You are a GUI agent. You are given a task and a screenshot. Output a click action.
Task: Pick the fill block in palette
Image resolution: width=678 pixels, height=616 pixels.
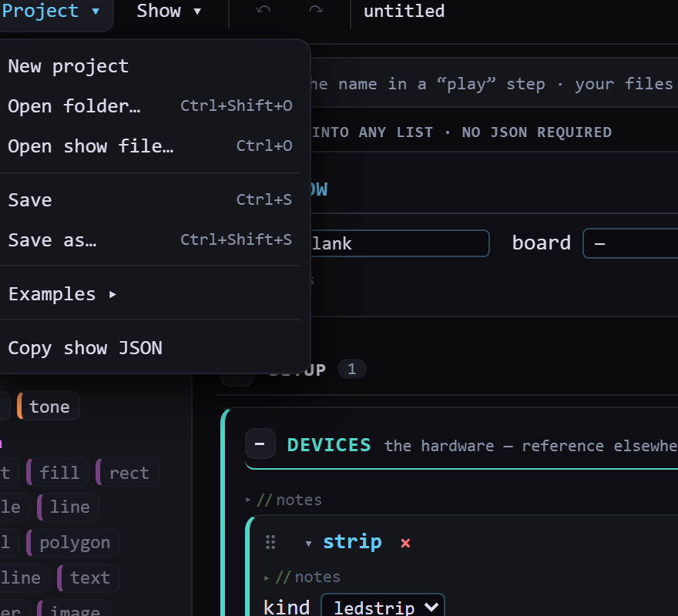[x=58, y=472]
